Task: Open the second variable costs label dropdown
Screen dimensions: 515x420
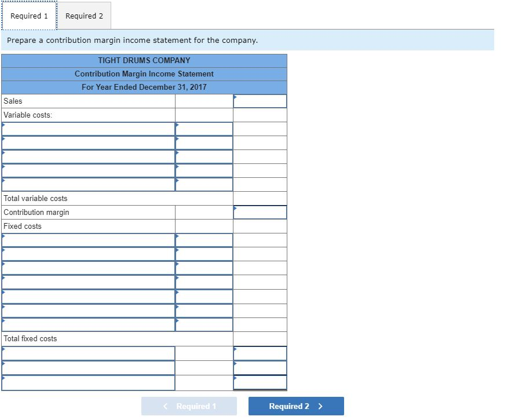Action: pos(87,143)
